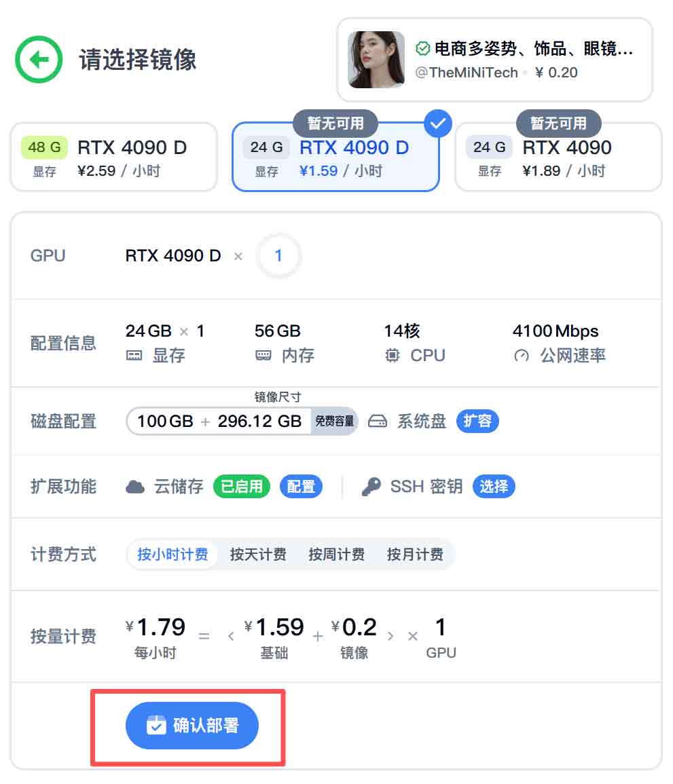Click the 已启用 cloud storage toggle
Screen dimensions: 673x784
click(x=242, y=487)
